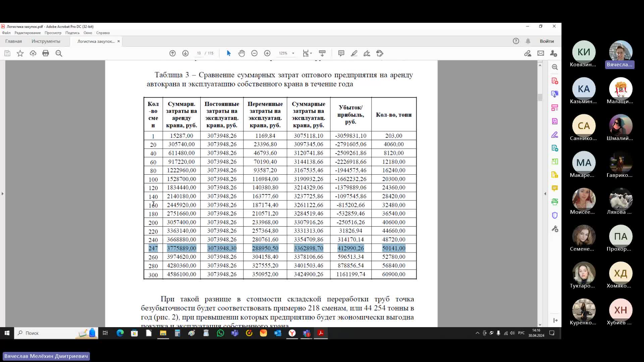
Task: Open Export PDF tool in right panel
Action: tap(555, 94)
